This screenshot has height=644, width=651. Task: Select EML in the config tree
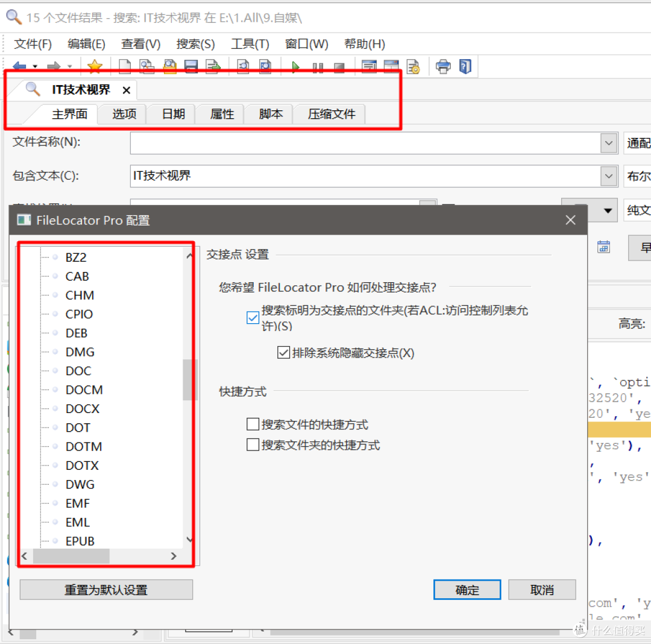click(x=77, y=522)
